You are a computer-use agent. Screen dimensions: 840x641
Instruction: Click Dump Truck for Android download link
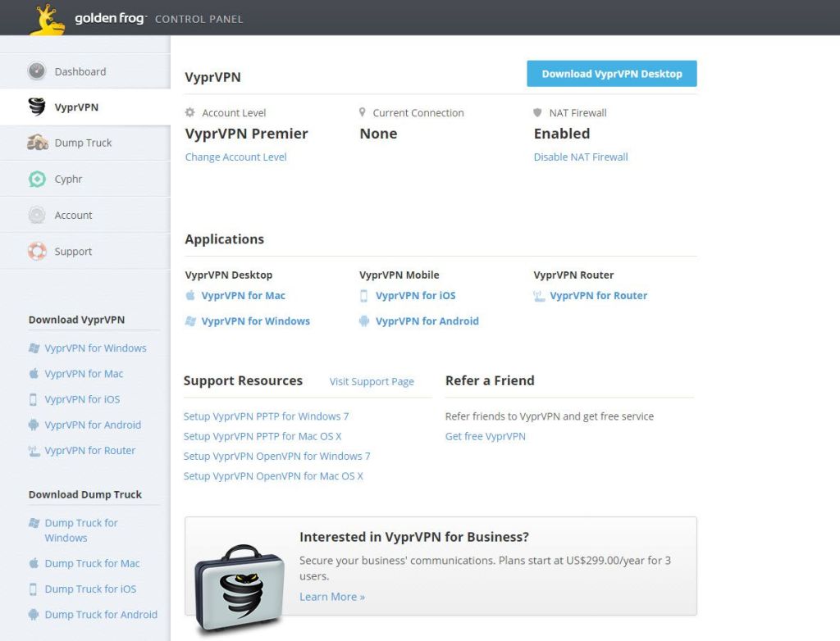pyautogui.click(x=101, y=615)
